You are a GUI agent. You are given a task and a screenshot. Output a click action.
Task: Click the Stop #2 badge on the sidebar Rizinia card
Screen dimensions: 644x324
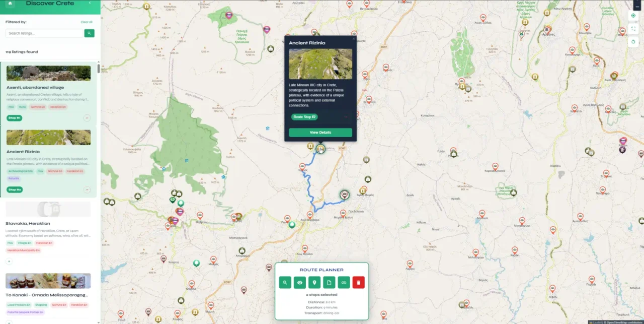pyautogui.click(x=14, y=189)
